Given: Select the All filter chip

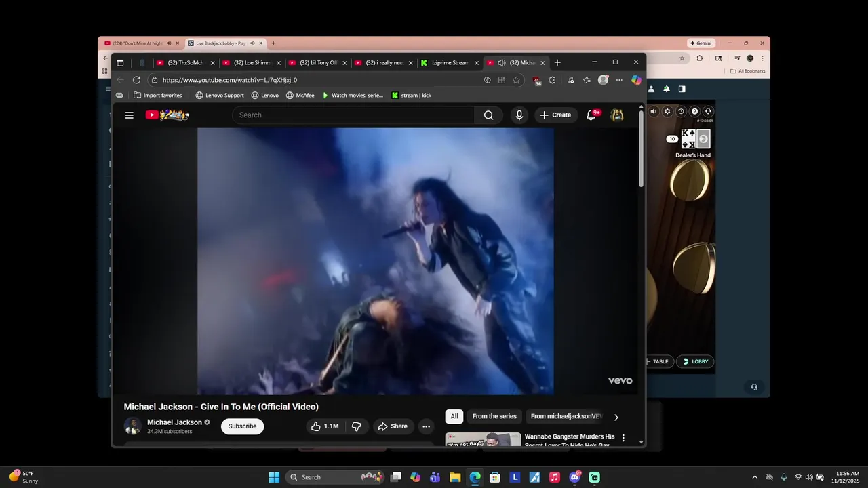Looking at the screenshot, I should click(x=454, y=416).
